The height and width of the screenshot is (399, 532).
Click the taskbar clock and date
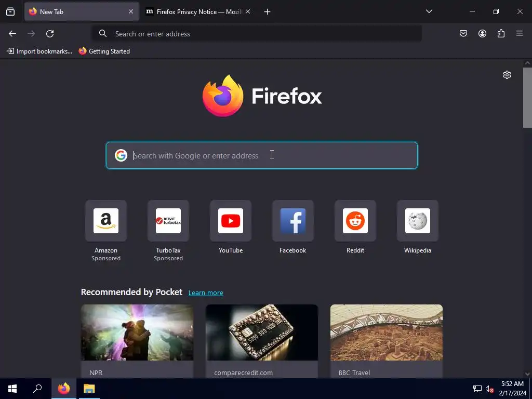(512, 389)
